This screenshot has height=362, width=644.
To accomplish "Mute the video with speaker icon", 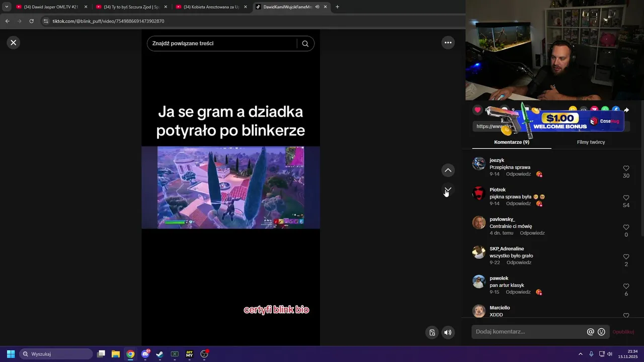I will 447,332.
